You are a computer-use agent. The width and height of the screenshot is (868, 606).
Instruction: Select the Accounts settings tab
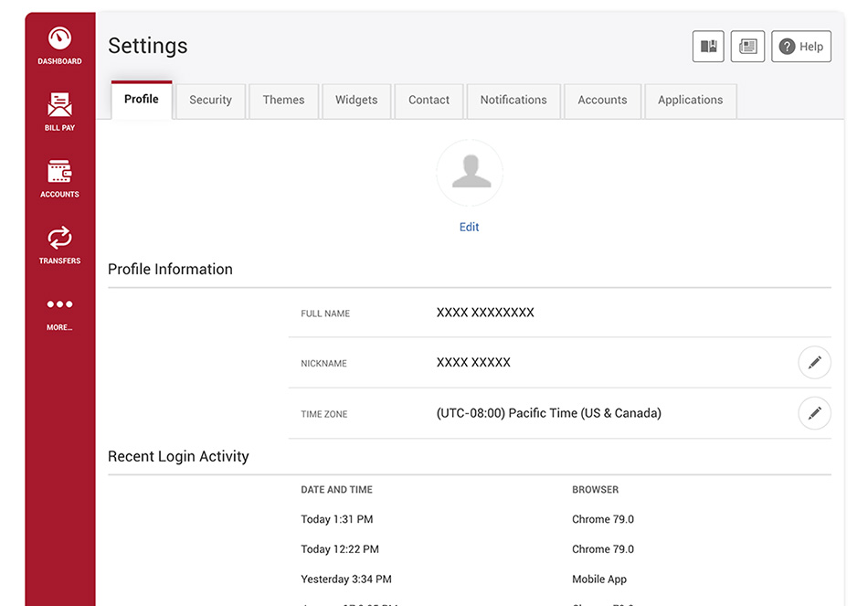(x=602, y=101)
